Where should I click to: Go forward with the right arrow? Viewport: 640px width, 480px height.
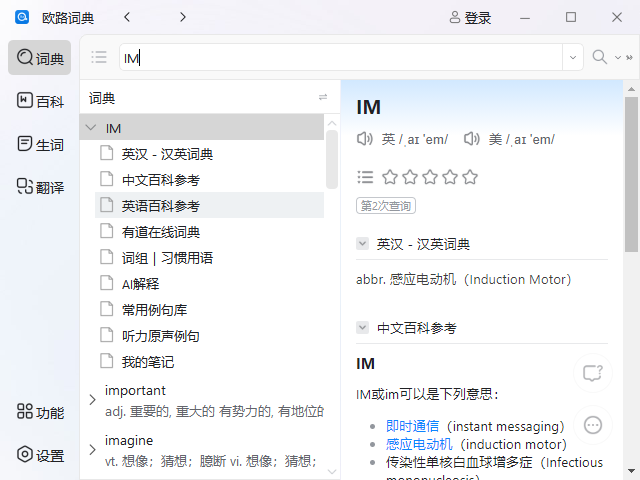[182, 17]
